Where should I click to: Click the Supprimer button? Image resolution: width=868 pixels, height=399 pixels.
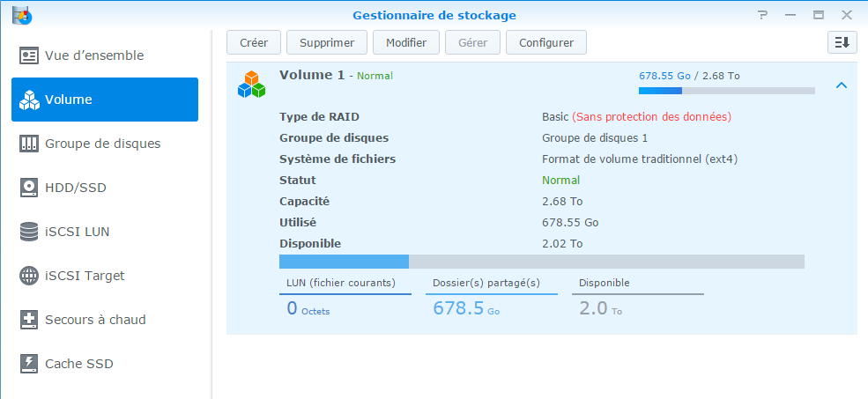pos(327,42)
